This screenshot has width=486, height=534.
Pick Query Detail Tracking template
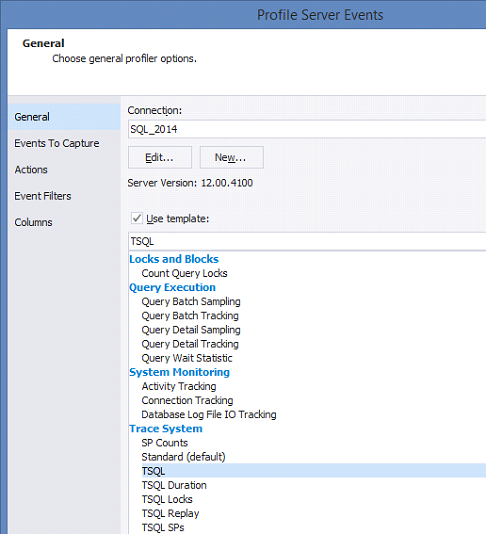(x=190, y=344)
